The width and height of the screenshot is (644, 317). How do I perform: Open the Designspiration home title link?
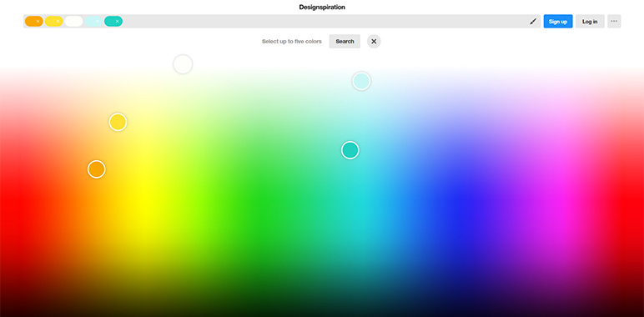click(x=322, y=7)
